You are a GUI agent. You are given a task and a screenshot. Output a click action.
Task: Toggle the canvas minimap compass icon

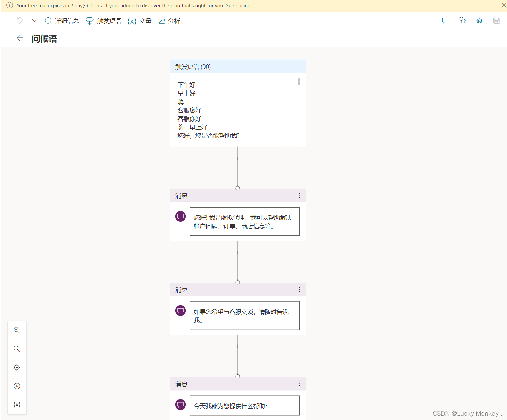point(17,386)
